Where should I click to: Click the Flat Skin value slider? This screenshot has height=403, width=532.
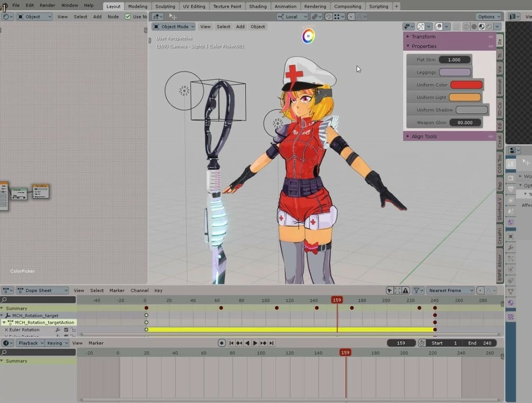point(454,60)
